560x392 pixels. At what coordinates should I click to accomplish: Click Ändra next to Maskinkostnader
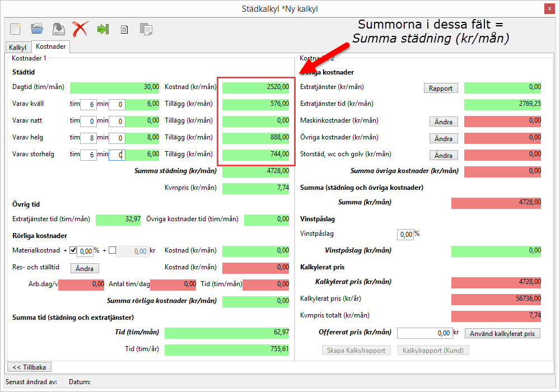pyautogui.click(x=443, y=122)
